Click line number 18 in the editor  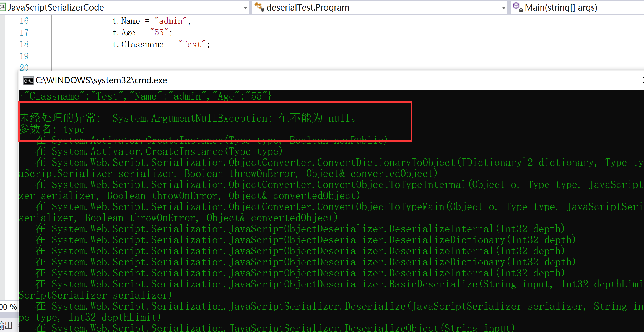coord(24,44)
